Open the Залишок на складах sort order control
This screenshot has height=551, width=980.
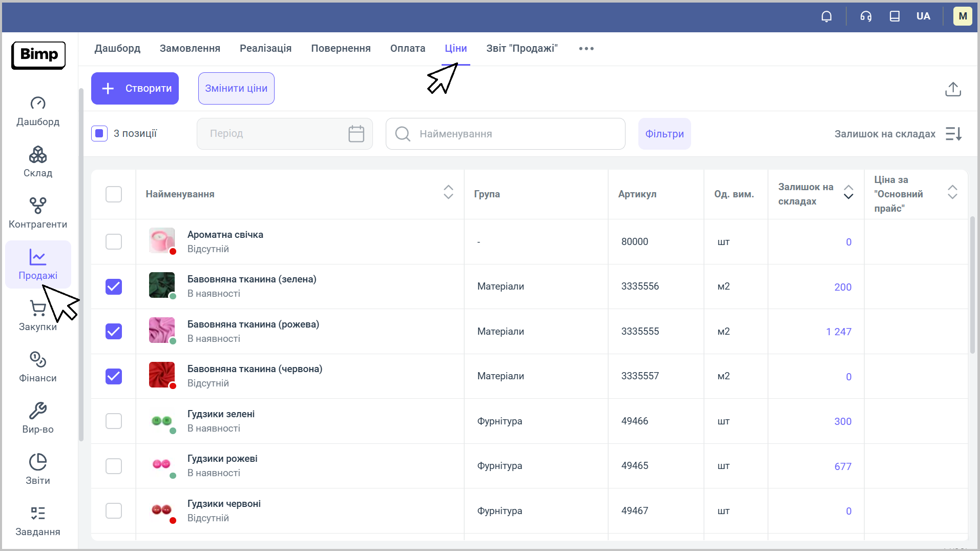click(x=953, y=134)
